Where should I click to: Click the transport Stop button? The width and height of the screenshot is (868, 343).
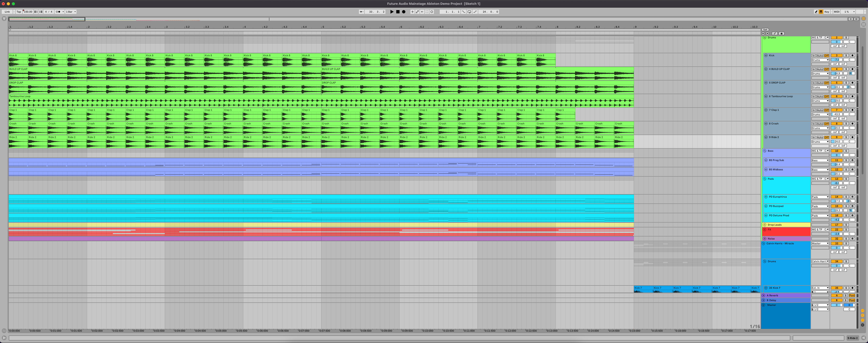coord(398,12)
